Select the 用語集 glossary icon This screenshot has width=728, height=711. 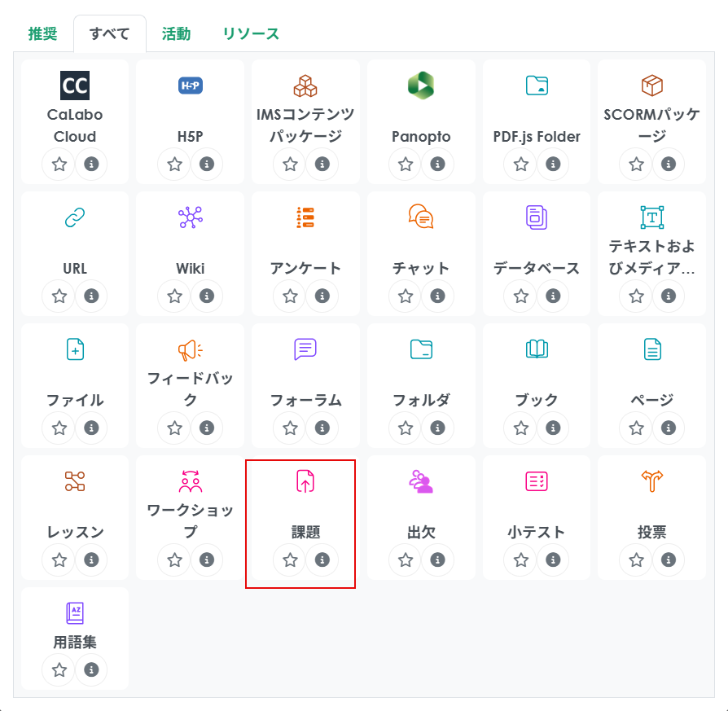point(75,613)
